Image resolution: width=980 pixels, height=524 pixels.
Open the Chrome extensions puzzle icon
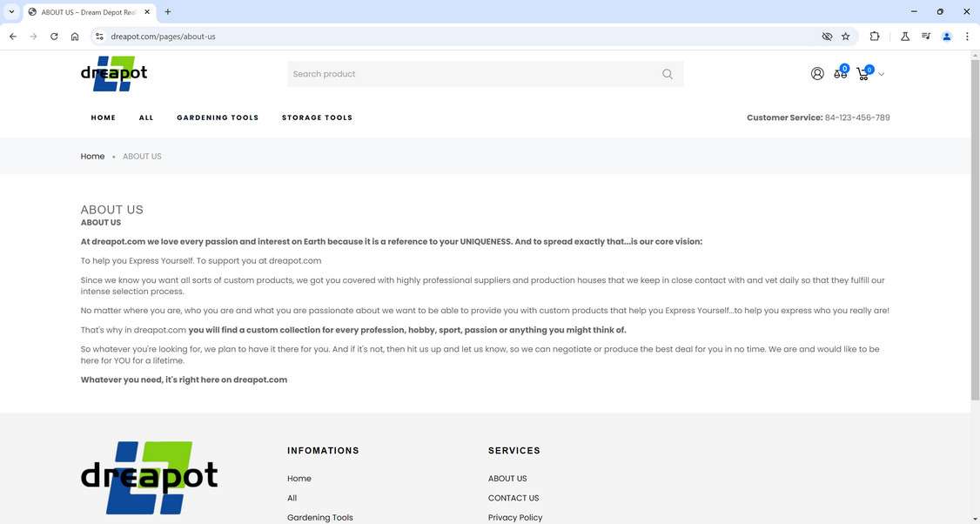(x=875, y=37)
